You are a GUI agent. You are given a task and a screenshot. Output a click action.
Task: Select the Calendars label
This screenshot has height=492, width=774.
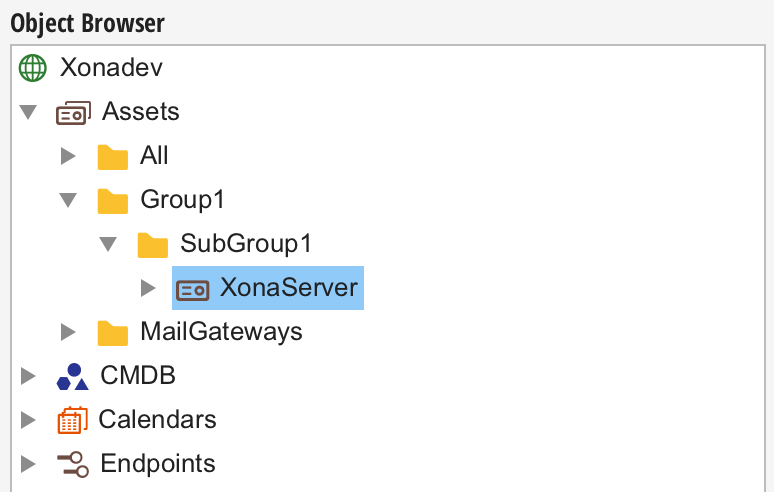(x=157, y=419)
